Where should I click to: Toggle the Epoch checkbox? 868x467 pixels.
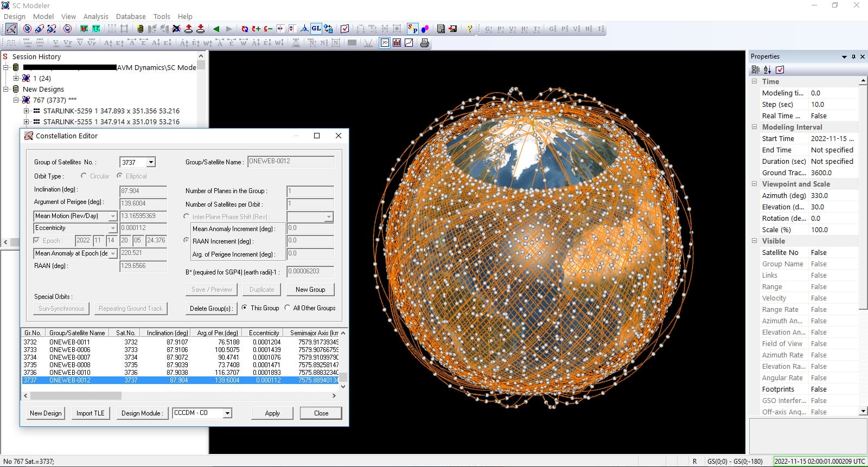[x=36, y=240]
